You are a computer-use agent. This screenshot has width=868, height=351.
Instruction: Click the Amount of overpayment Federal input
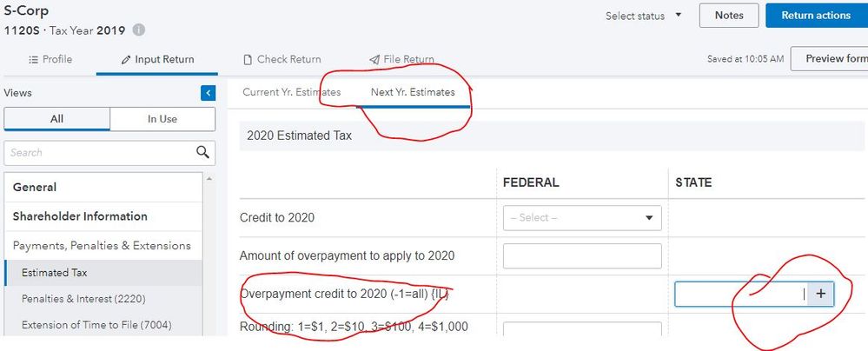tap(582, 256)
